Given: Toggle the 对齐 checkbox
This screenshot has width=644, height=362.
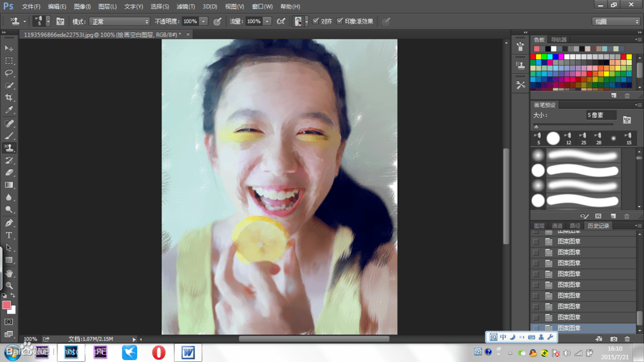Looking at the screenshot, I should coord(316,21).
